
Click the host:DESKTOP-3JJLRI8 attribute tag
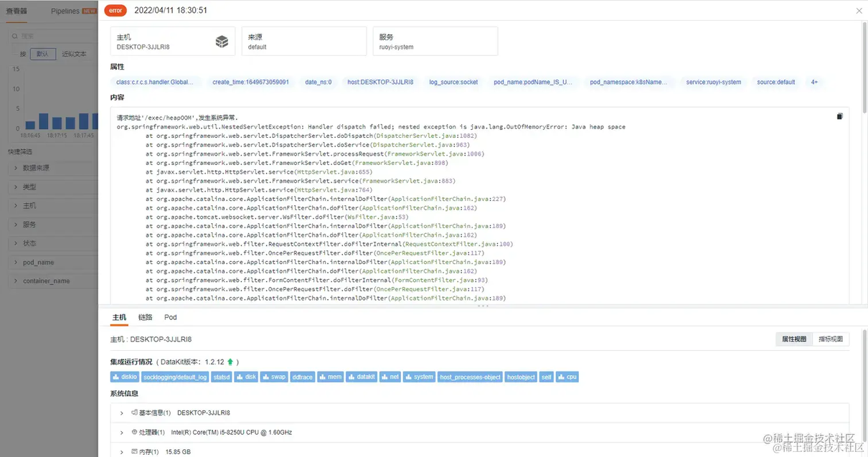tap(380, 83)
